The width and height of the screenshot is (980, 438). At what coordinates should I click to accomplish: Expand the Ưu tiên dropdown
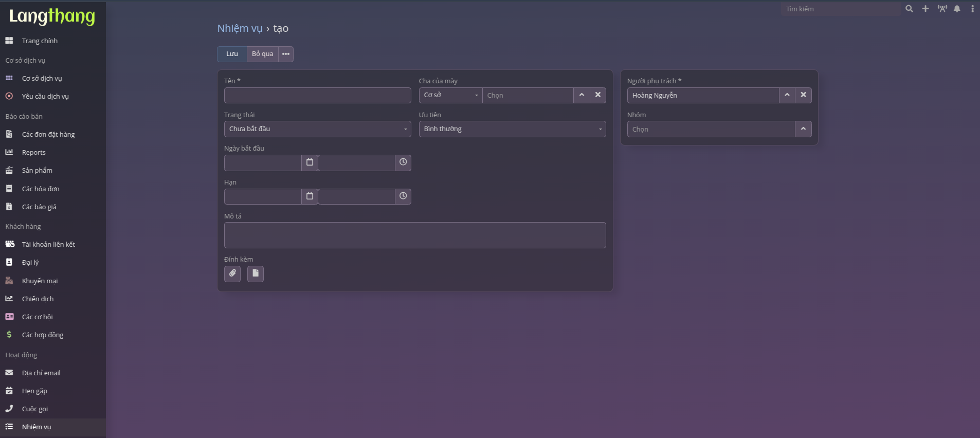click(x=512, y=129)
